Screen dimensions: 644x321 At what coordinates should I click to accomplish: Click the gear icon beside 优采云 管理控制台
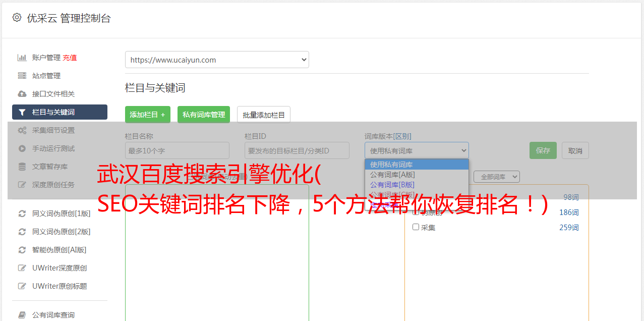tap(17, 18)
